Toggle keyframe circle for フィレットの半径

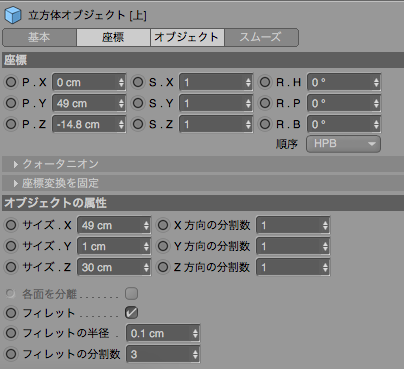tap(11, 333)
